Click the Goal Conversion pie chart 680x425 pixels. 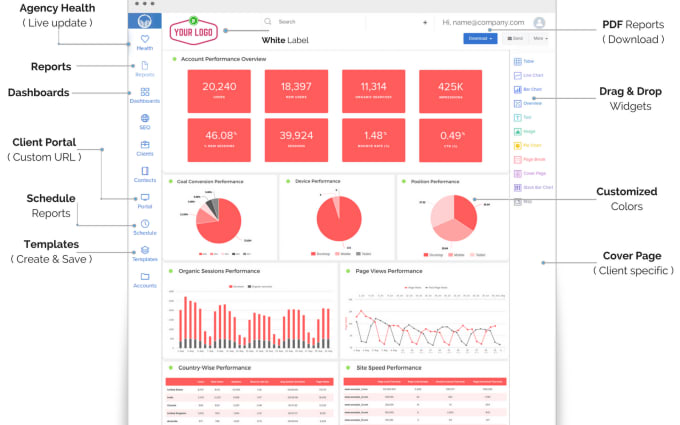[x=219, y=221]
